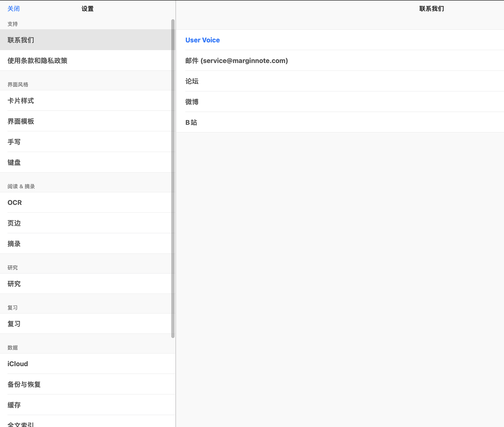
Task: Open 使用条款和隐私政策 settings row
Action: (87, 61)
